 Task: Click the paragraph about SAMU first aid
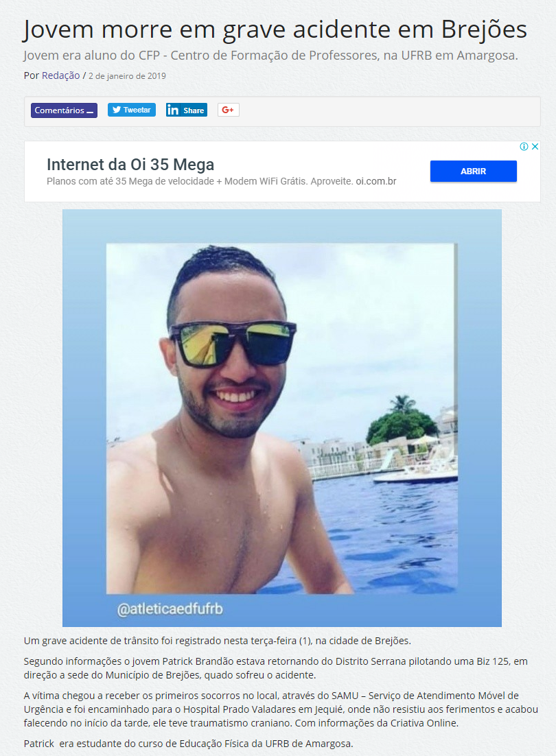(281, 709)
